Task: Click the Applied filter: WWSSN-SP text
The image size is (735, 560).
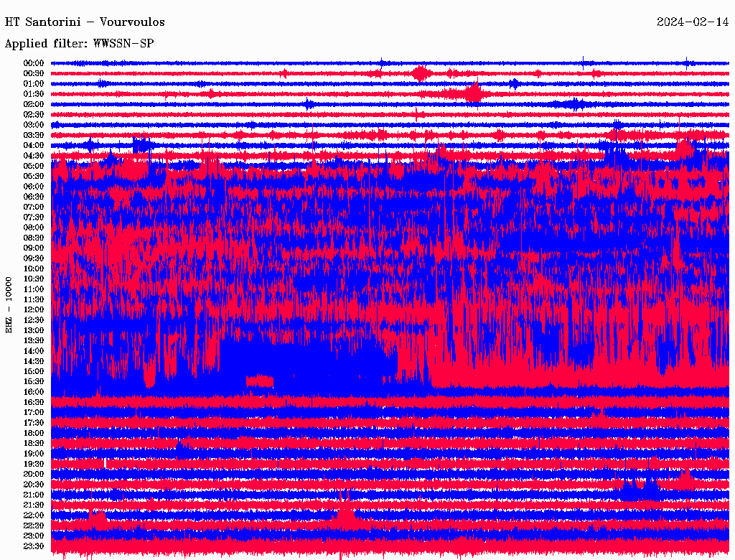Action: tap(79, 44)
